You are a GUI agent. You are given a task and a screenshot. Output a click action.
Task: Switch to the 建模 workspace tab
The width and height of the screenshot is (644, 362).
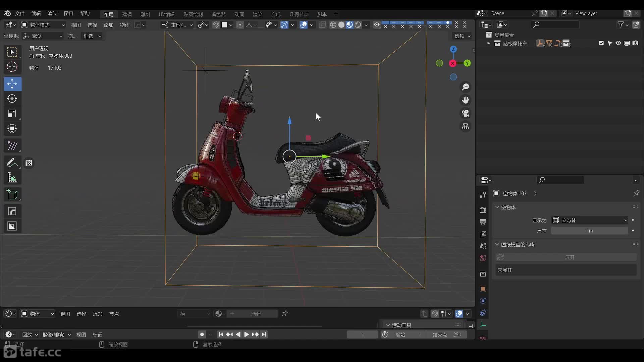127,14
